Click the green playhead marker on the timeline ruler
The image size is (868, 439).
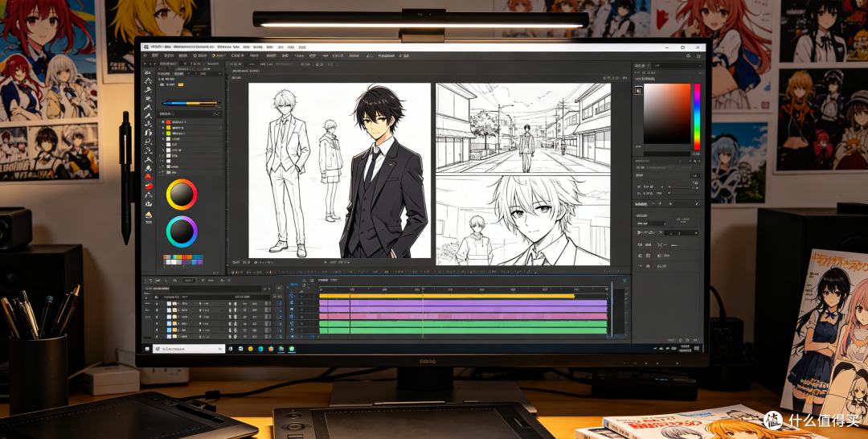pos(423,289)
